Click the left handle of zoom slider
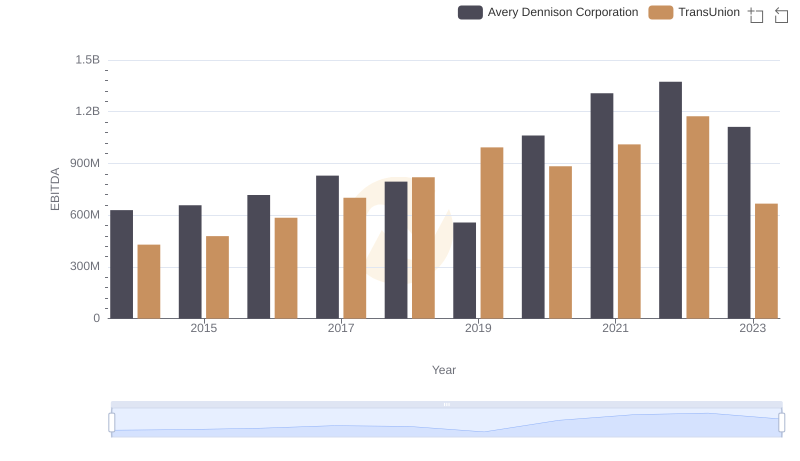 pyautogui.click(x=112, y=422)
